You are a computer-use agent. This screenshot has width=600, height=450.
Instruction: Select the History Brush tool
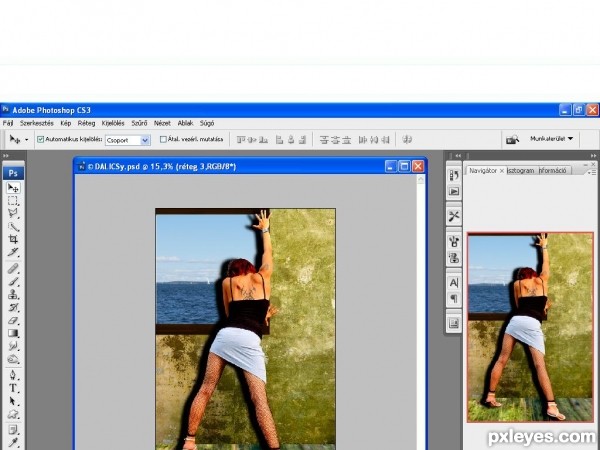point(13,308)
